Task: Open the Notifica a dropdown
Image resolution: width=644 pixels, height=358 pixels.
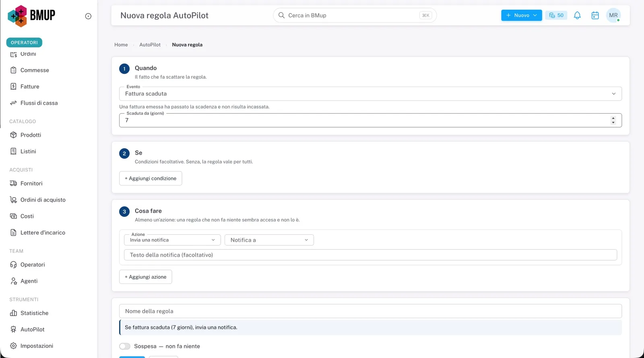Action: [x=269, y=240]
